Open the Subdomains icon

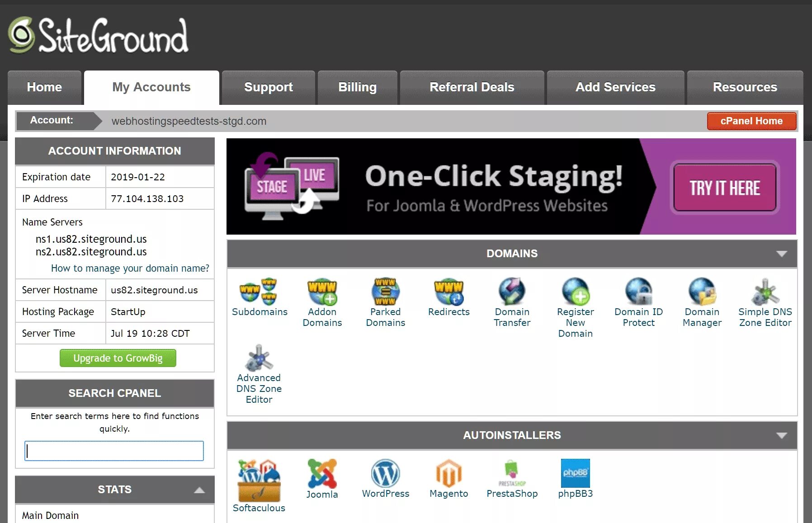259,292
